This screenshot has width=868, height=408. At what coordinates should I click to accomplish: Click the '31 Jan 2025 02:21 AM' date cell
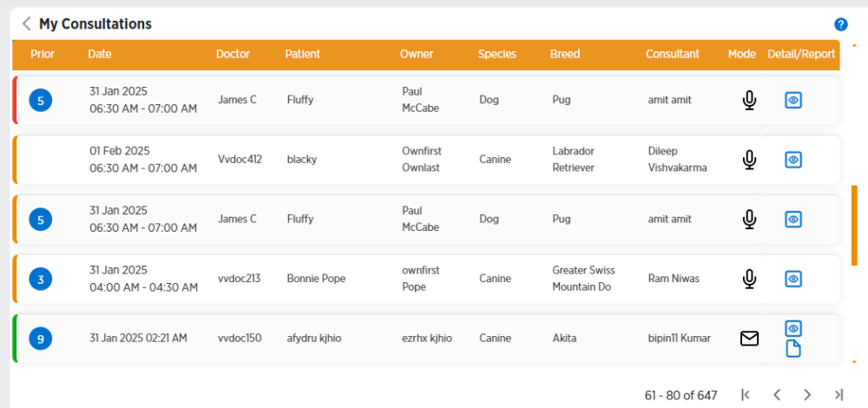click(138, 338)
